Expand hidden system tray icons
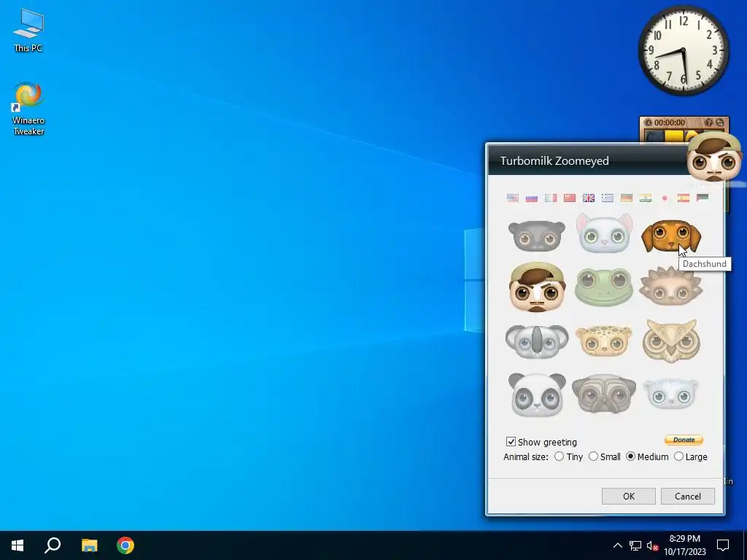Viewport: 747px width, 560px height. (617, 545)
